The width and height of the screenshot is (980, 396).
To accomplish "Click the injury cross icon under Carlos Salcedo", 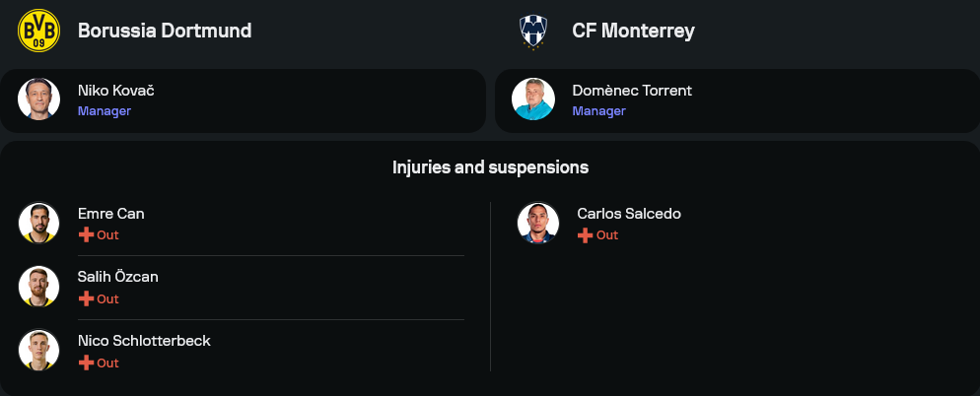I will tap(585, 235).
